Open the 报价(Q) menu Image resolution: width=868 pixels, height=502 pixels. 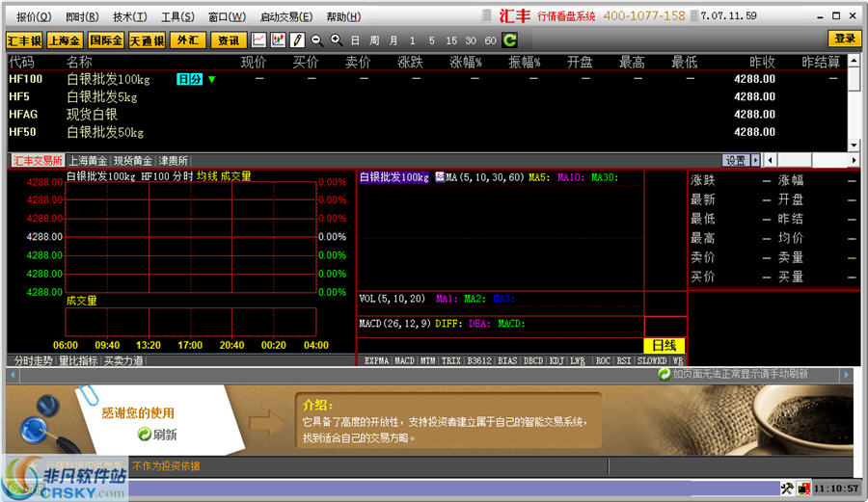click(34, 16)
